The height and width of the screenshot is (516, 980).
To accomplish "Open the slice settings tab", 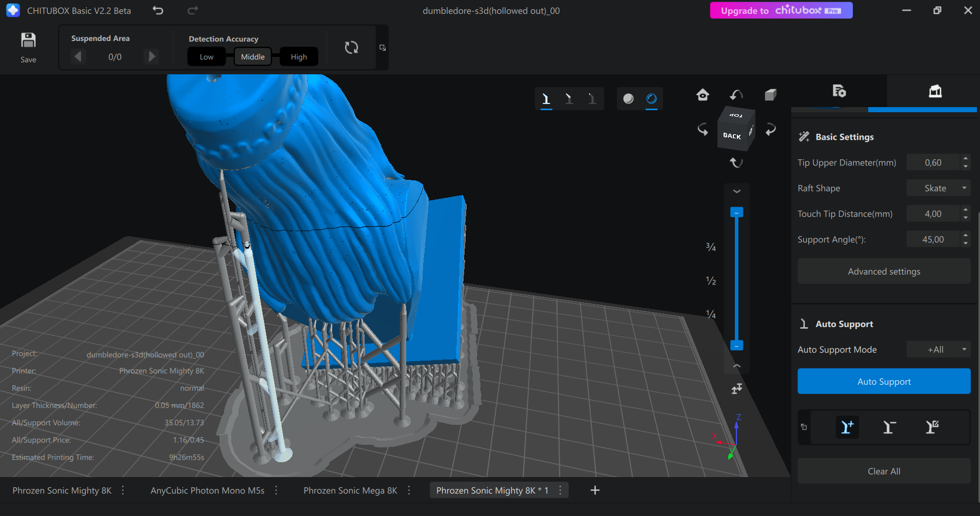I will [x=839, y=91].
